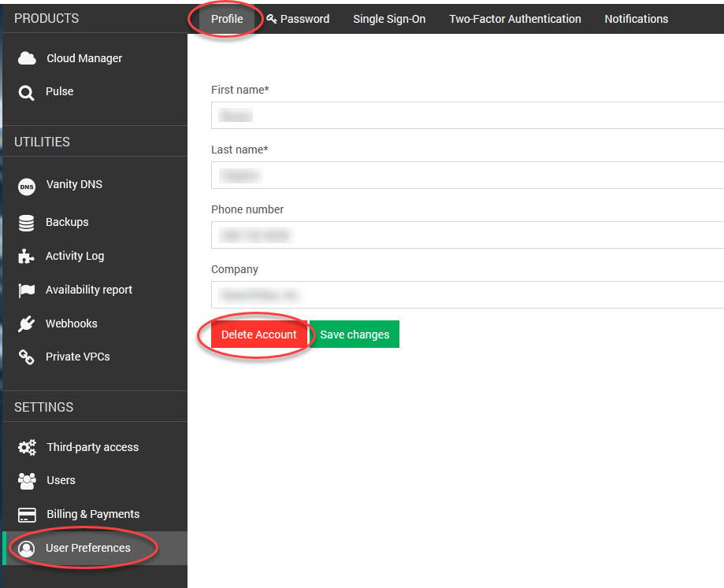Click the Users group icon

tap(27, 481)
